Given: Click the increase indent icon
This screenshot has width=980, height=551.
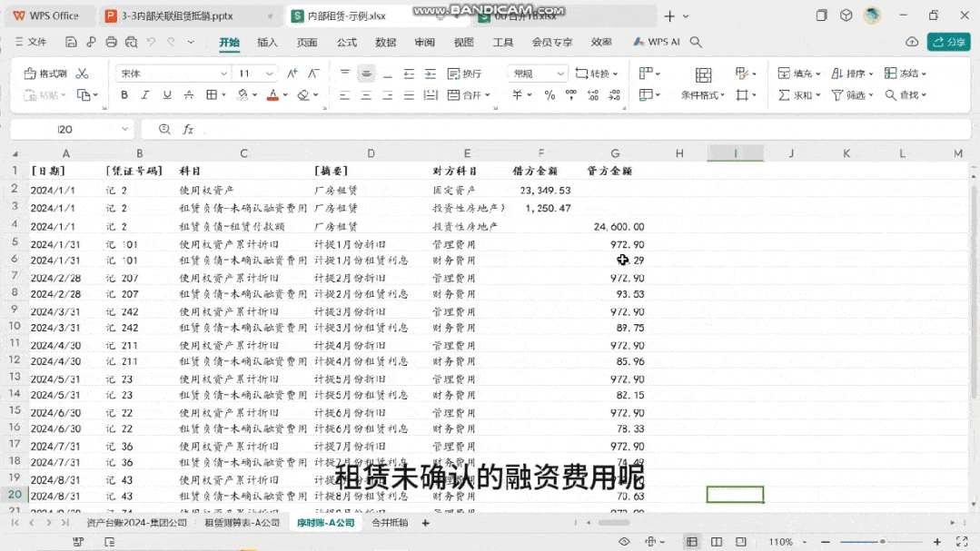Looking at the screenshot, I should pos(431,74).
